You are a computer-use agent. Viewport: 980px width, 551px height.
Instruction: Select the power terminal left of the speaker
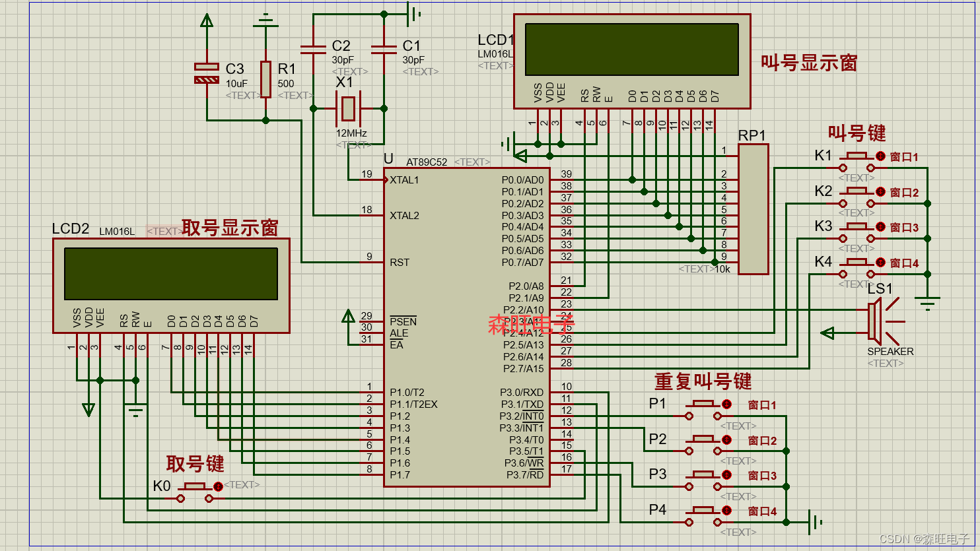click(827, 333)
